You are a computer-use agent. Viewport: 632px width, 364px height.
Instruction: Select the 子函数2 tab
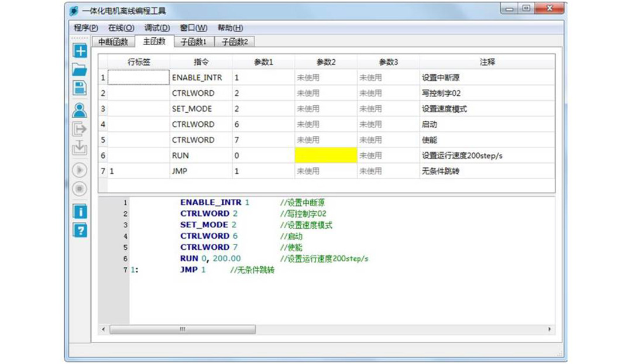pos(234,42)
